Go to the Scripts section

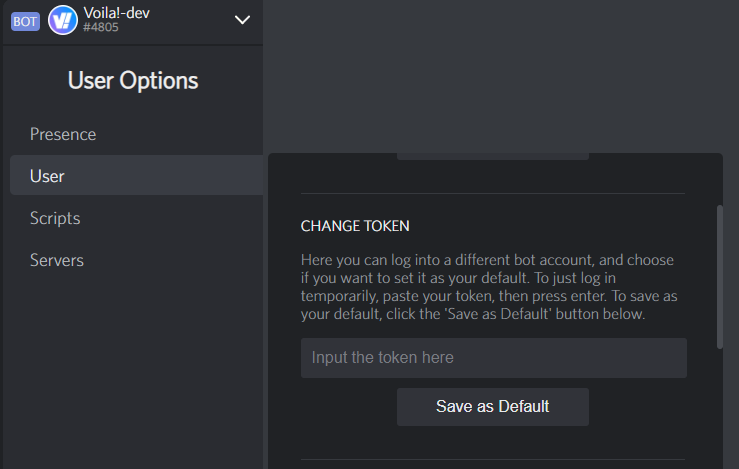tap(55, 218)
